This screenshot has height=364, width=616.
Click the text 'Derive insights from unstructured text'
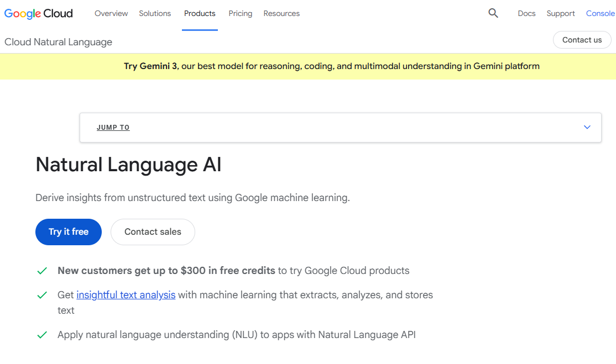(120, 198)
